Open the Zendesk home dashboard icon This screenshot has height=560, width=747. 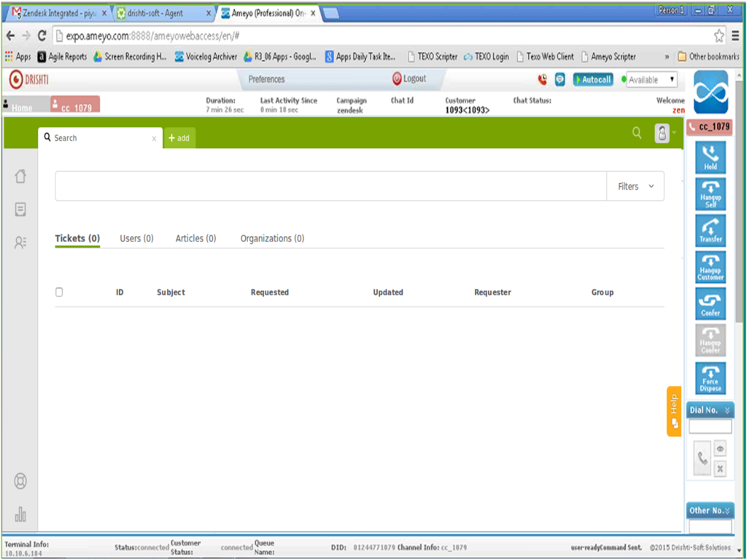20,176
